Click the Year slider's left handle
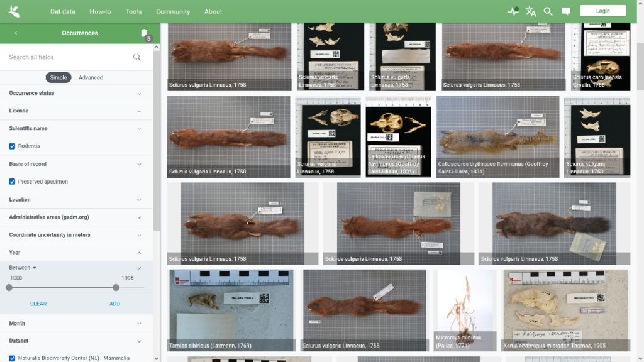Screen dimensions: 644x362 click(x=9, y=288)
